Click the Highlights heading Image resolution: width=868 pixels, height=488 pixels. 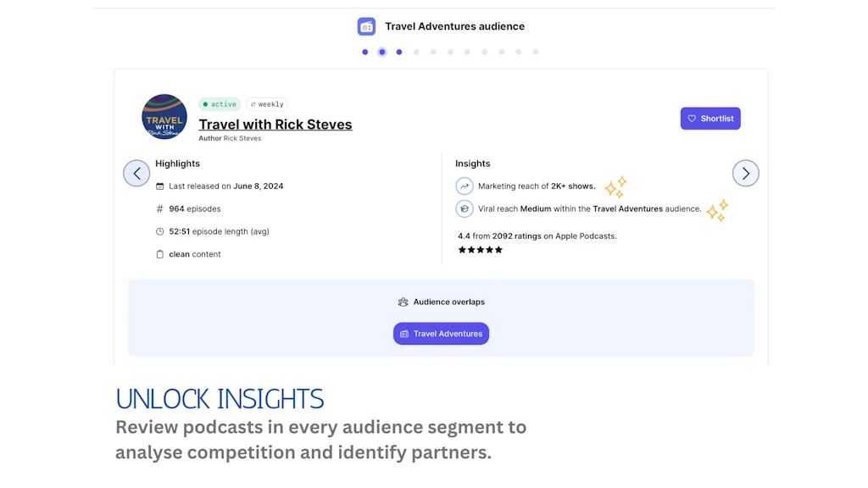[x=177, y=164]
